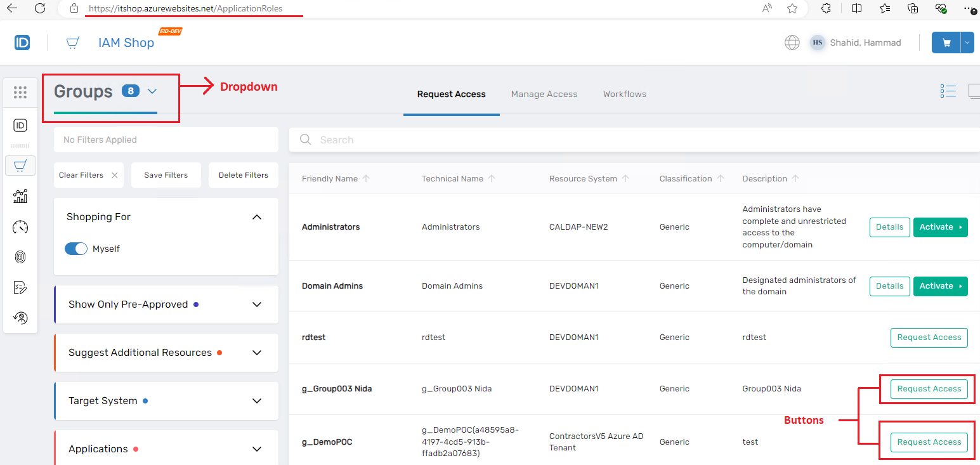Click the browser address bar URL

point(185,9)
